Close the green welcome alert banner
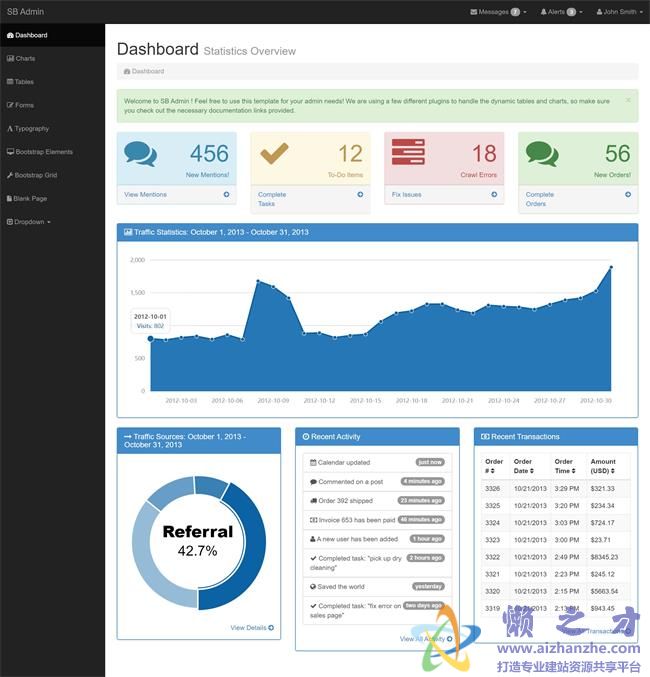This screenshot has width=650, height=677. [628, 100]
